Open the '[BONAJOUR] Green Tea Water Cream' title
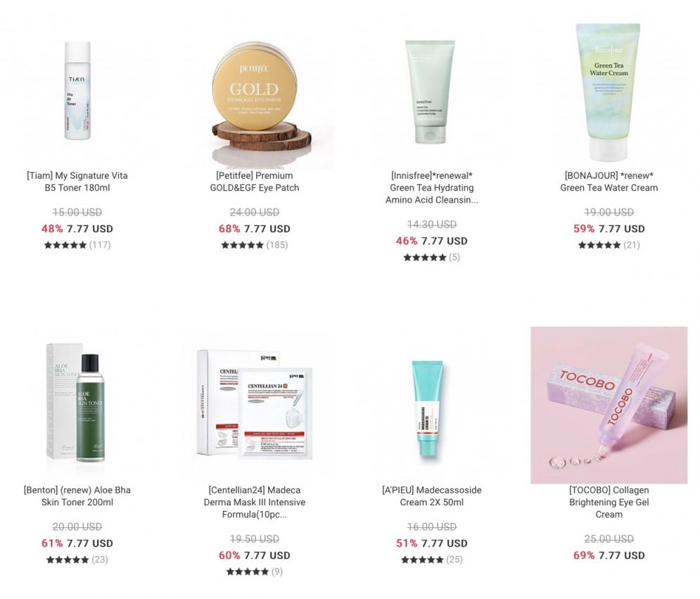 click(x=609, y=182)
